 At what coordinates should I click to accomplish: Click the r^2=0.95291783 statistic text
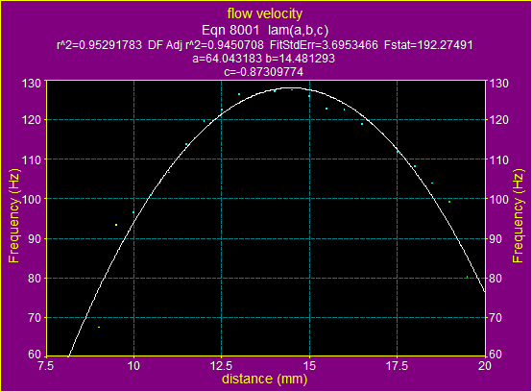coord(100,45)
